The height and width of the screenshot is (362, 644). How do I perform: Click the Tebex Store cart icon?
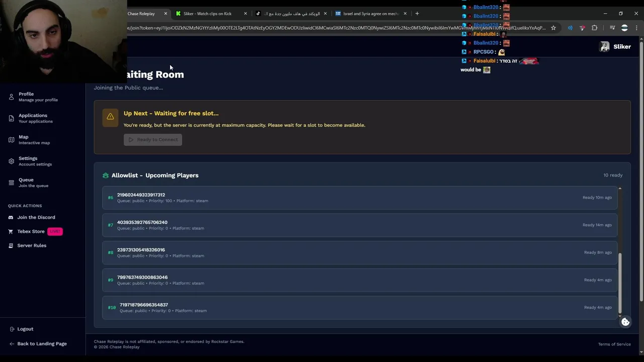pos(11,231)
